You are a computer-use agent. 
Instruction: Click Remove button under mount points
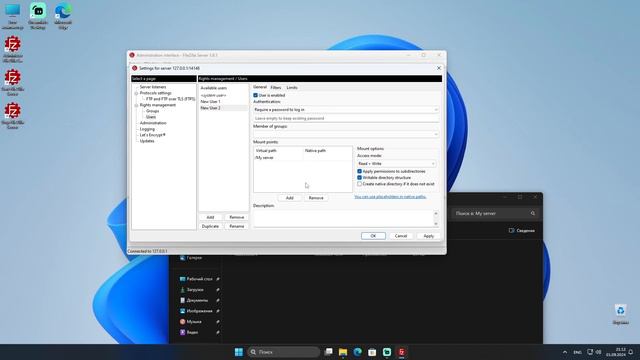[x=316, y=198]
